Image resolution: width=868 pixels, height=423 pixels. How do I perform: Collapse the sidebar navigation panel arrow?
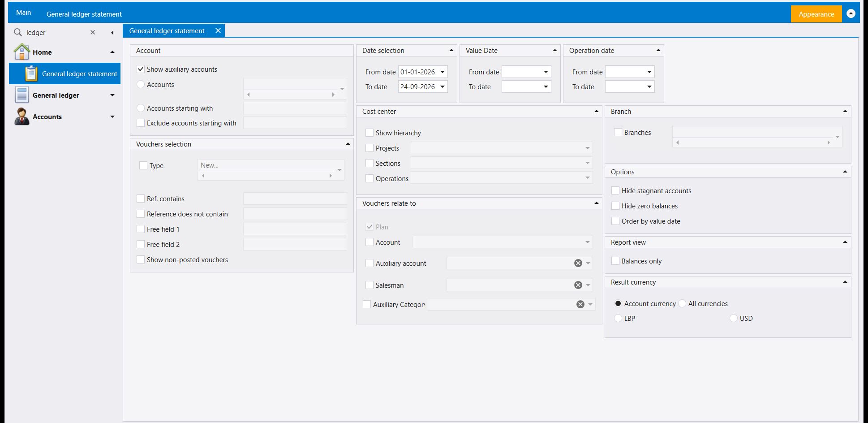[112, 32]
